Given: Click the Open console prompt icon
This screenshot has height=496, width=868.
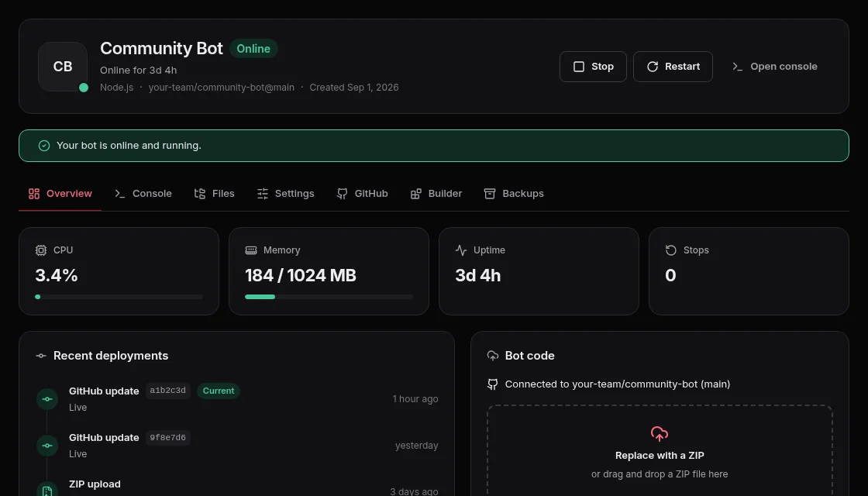Looking at the screenshot, I should pos(737,67).
